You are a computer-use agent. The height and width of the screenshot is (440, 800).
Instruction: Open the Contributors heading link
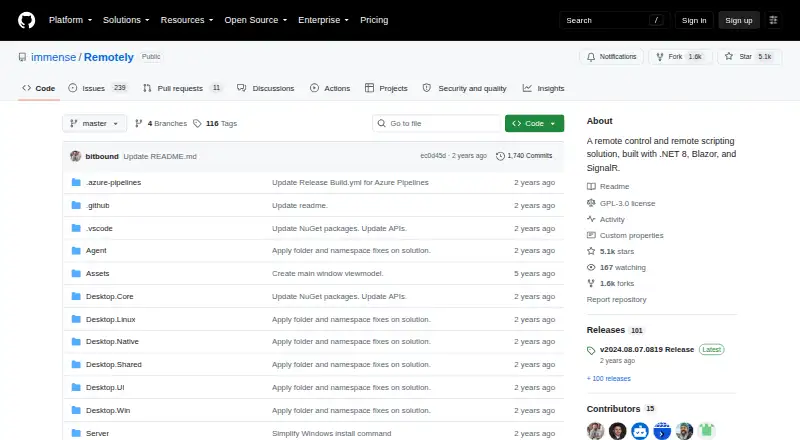621,409
